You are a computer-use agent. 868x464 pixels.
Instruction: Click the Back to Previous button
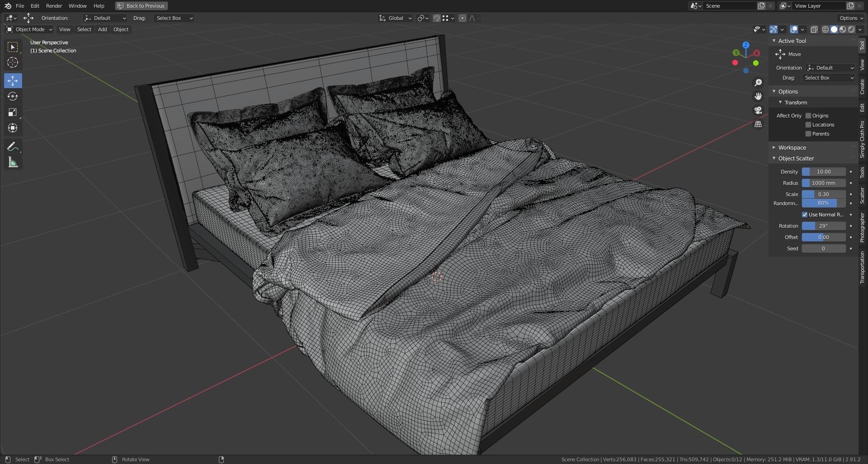click(x=142, y=6)
